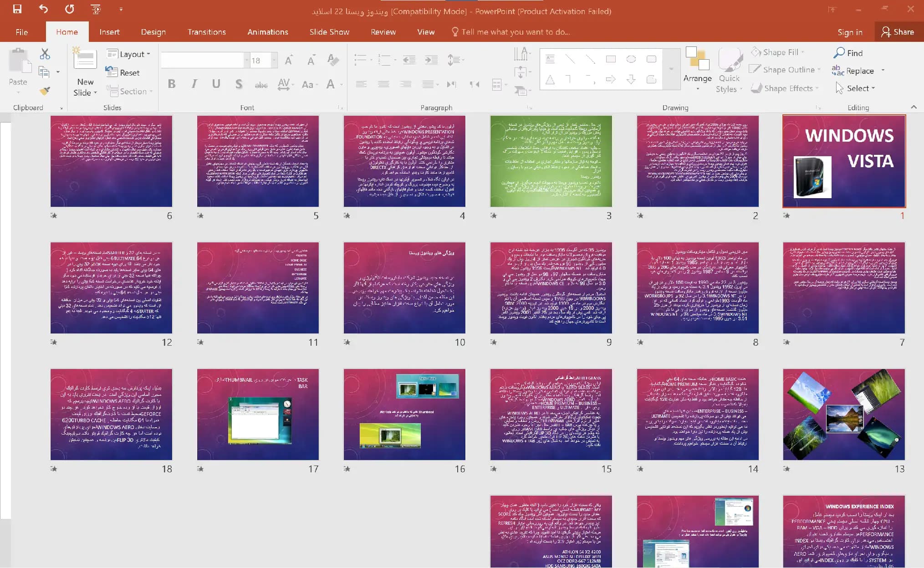Toggle Underline formatting

pyautogui.click(x=216, y=84)
